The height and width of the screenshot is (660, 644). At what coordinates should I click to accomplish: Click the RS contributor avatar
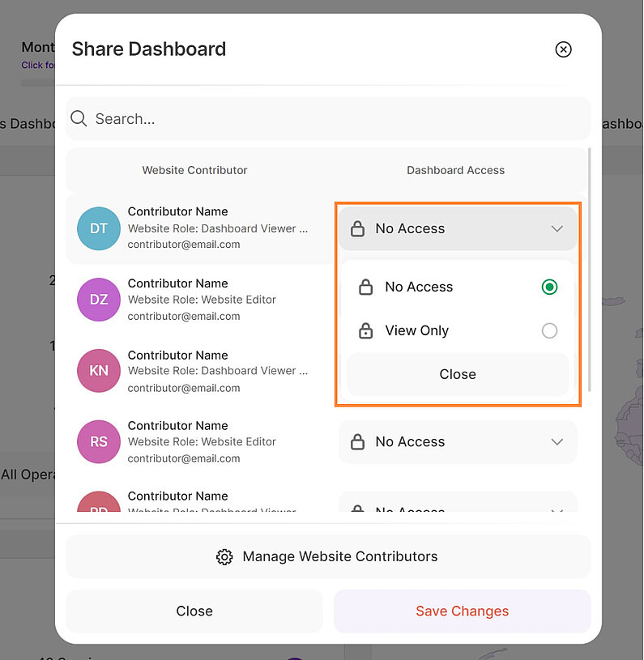[98, 441]
